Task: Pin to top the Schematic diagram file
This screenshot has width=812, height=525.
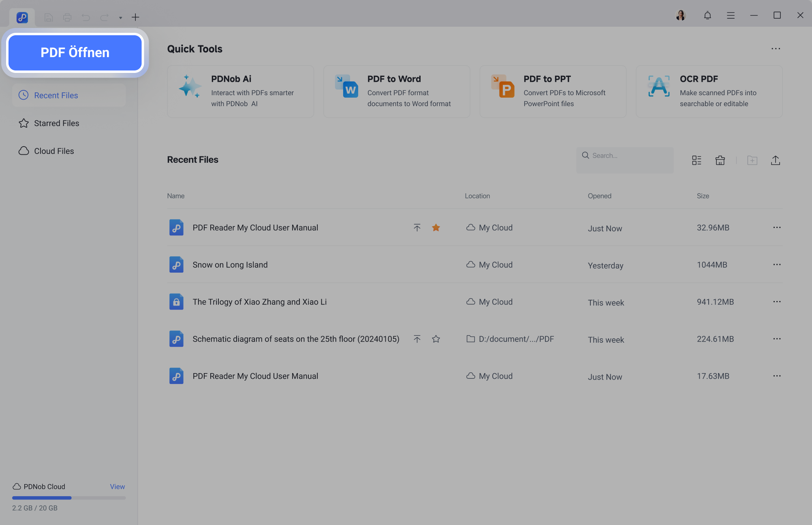Action: pos(417,339)
